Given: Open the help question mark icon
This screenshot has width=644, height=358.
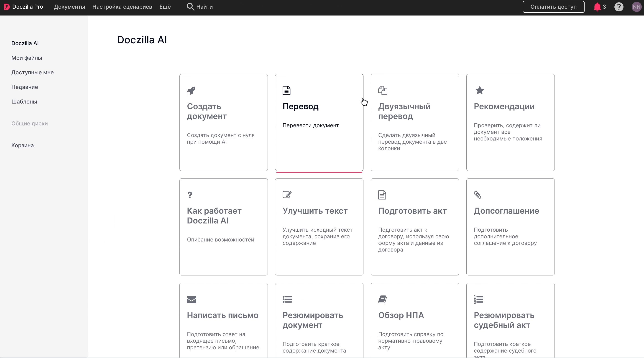Looking at the screenshot, I should click(619, 7).
